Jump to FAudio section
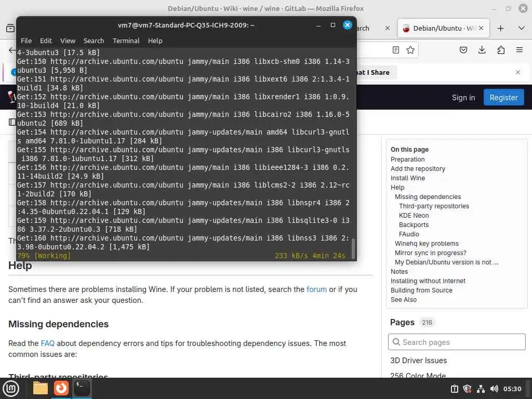This screenshot has height=399, width=532. [409, 234]
